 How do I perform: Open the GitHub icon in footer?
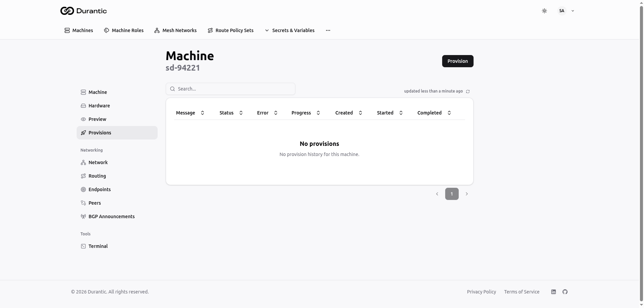[x=565, y=292]
